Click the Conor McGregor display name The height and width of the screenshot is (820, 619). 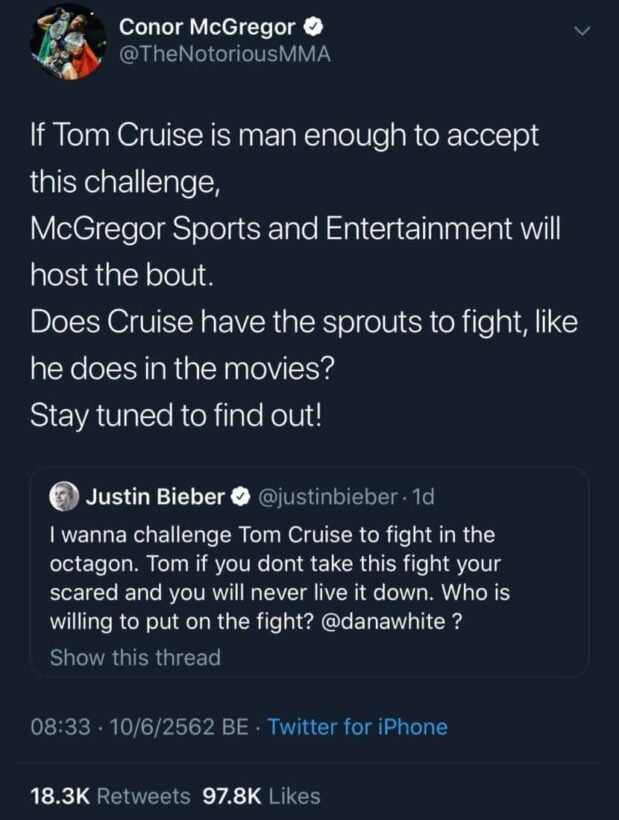click(205, 26)
